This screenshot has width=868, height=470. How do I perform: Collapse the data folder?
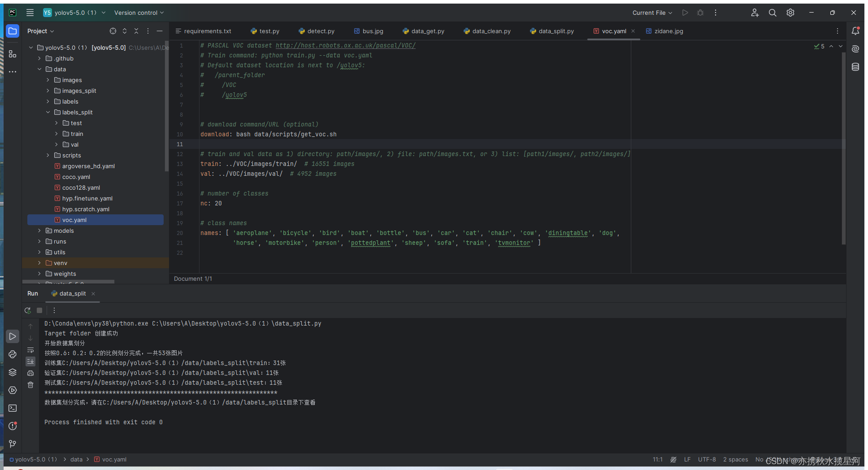39,69
